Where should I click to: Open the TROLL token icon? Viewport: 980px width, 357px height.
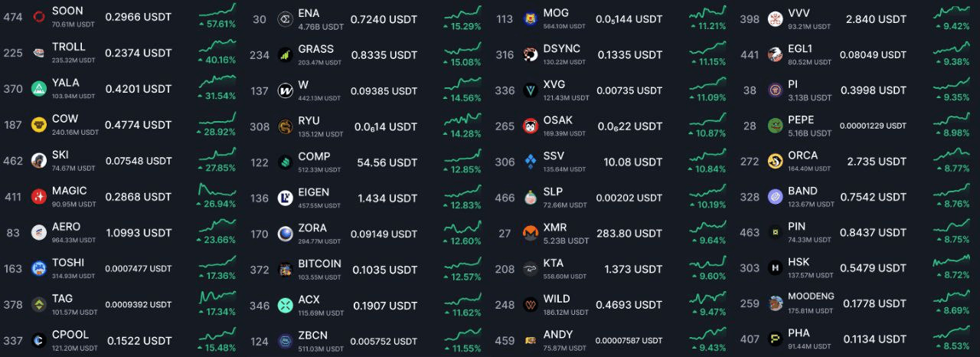pos(39,53)
